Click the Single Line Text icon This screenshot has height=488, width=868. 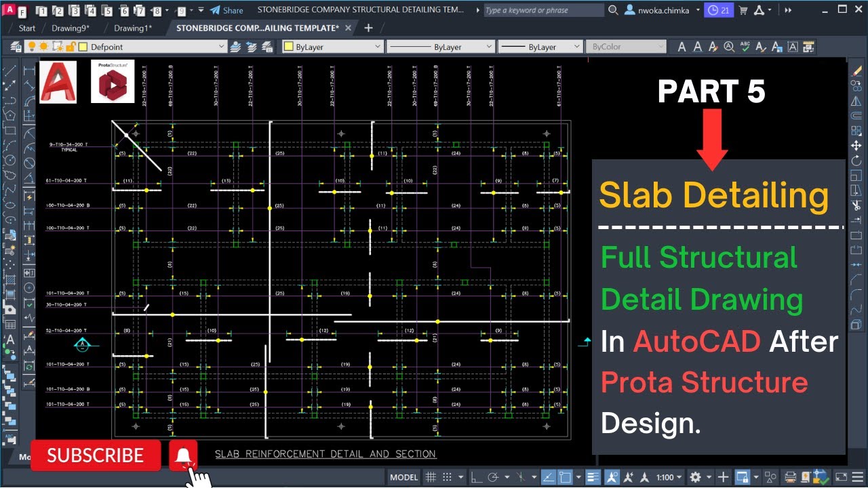coord(698,47)
